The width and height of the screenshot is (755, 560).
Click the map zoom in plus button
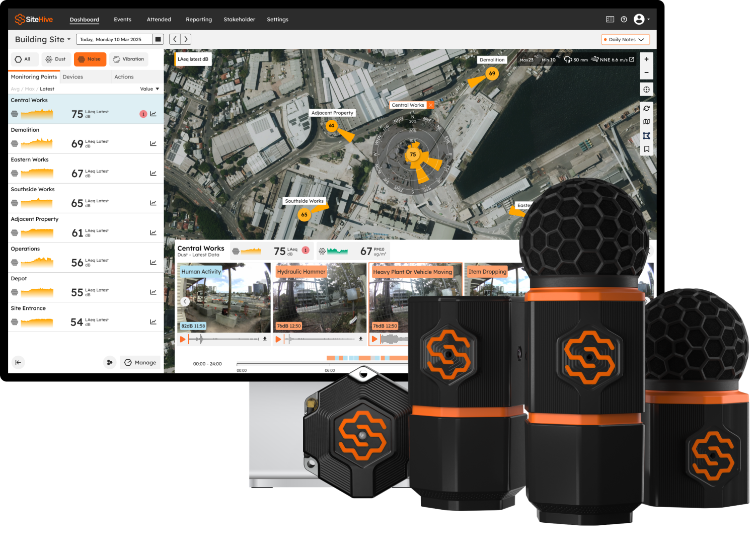646,59
